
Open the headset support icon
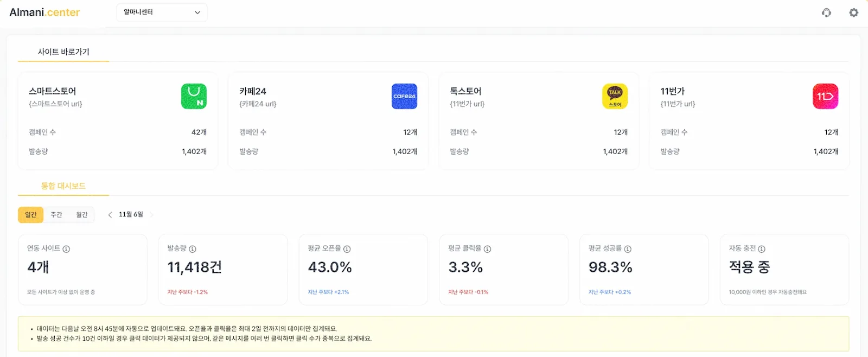click(x=826, y=12)
